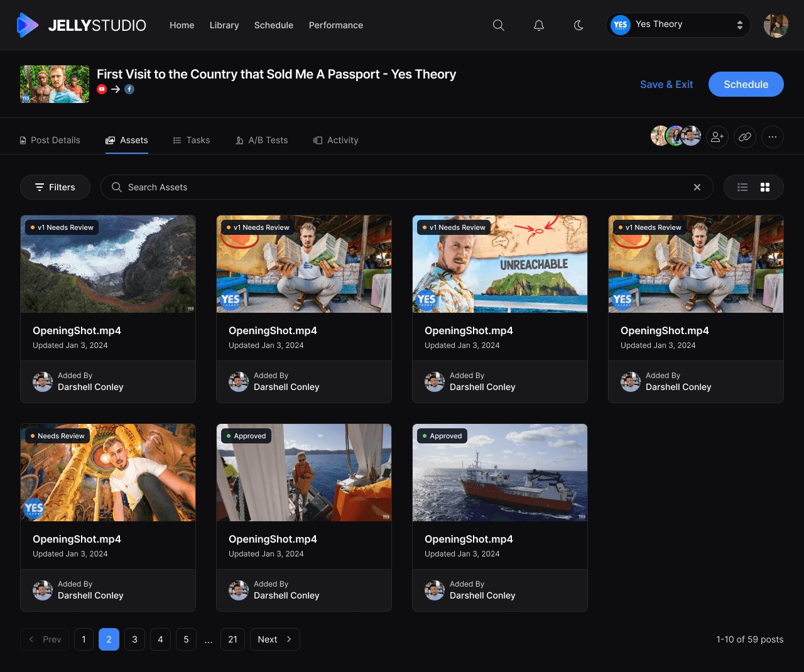This screenshot has width=804, height=672.
Task: Click the Facebook destination platform icon
Action: 129,89
